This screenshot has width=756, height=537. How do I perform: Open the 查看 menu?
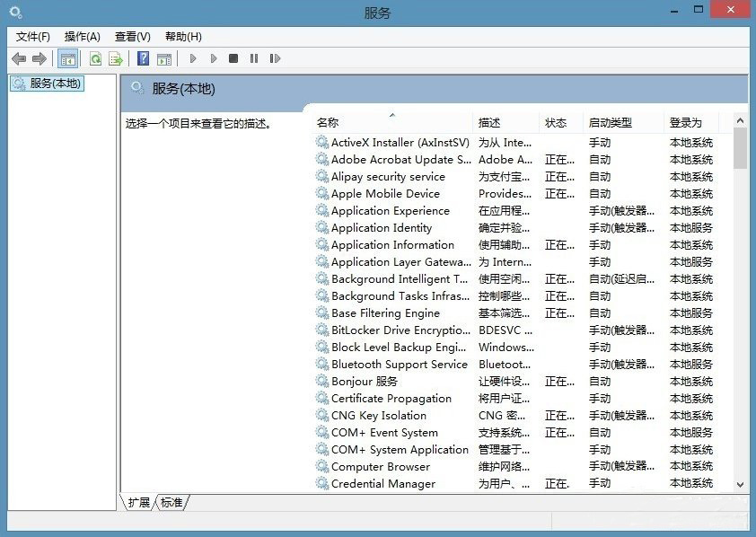(132, 36)
